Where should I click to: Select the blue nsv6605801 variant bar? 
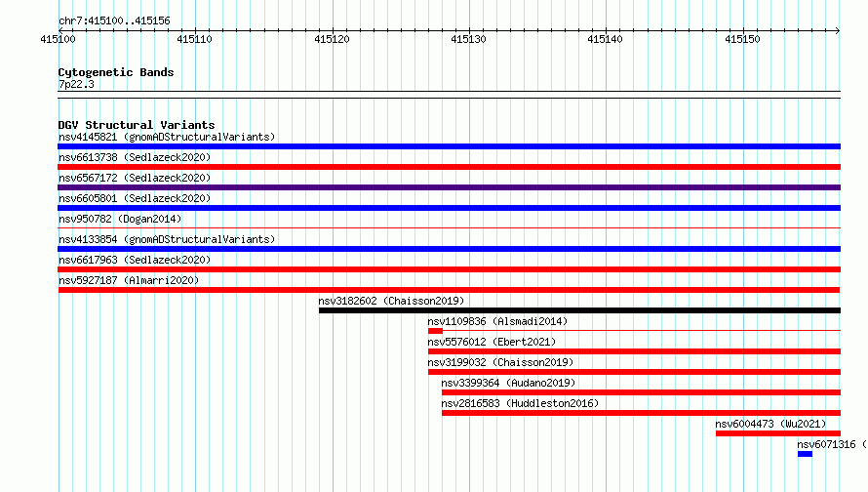(x=449, y=208)
